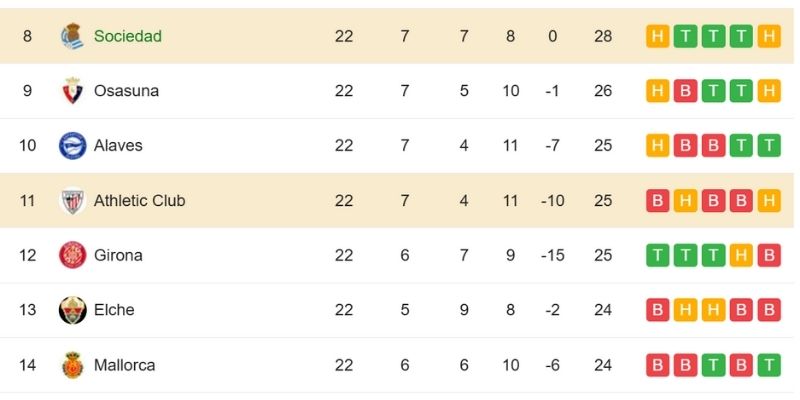Image resolution: width=800 pixels, height=400 pixels.
Task: Go to the Osasuna team page
Action: 126,91
